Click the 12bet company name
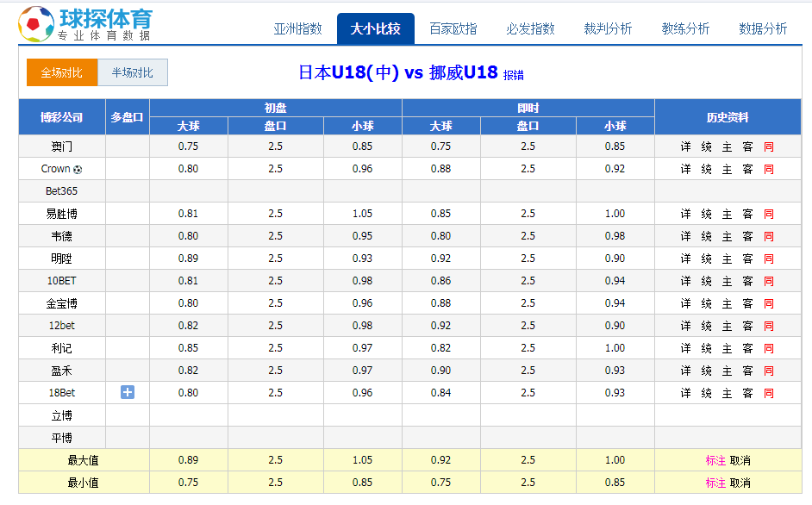This screenshot has width=812, height=505. pos(61,326)
